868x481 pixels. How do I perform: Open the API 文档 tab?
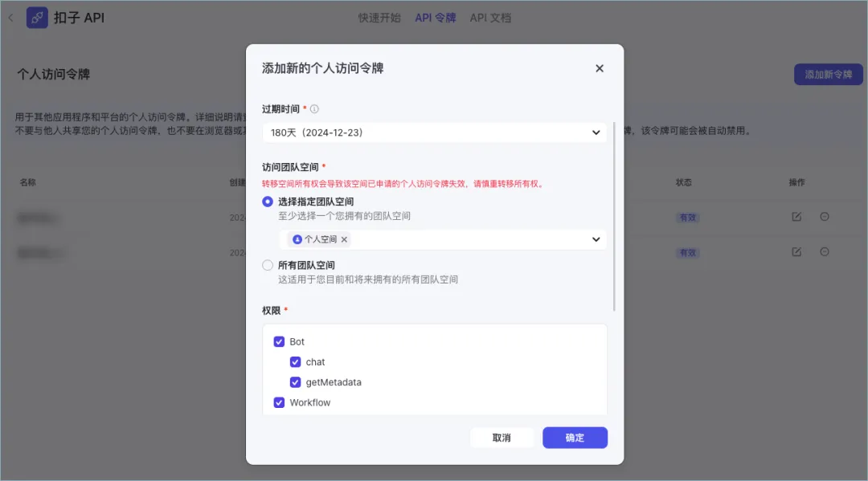tap(490, 18)
